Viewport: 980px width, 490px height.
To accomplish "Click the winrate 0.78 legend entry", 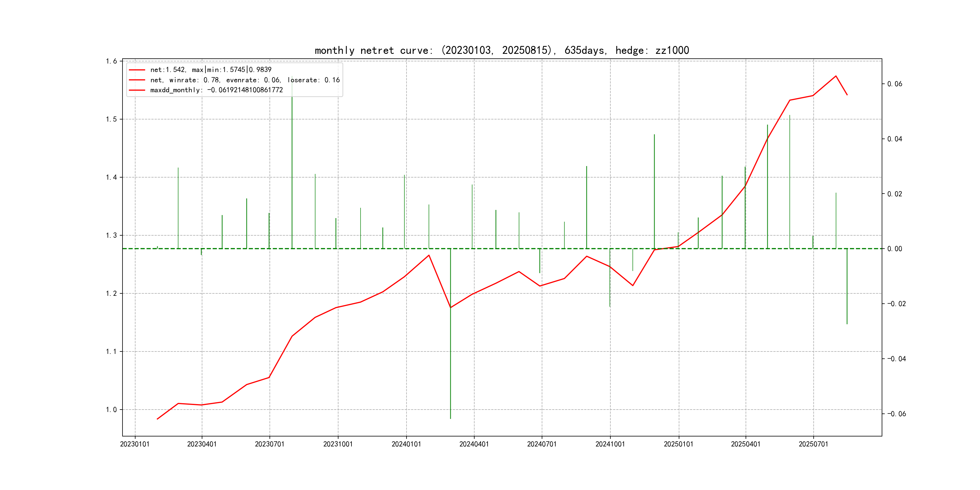I will click(245, 80).
